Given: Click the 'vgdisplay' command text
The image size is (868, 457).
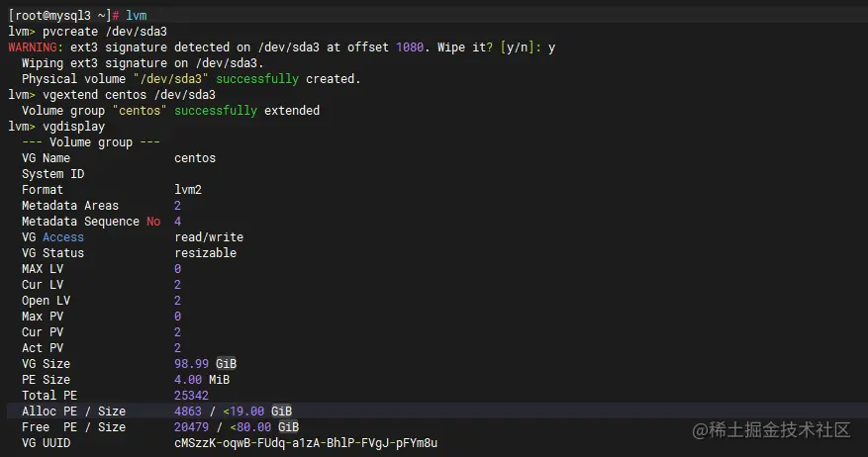Looking at the screenshot, I should point(73,127).
